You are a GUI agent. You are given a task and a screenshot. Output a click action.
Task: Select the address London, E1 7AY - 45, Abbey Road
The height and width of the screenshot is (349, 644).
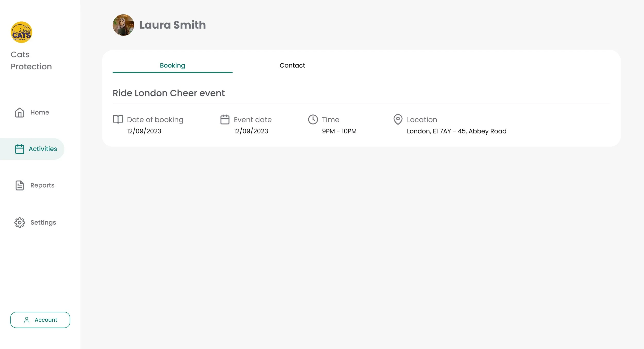pyautogui.click(x=457, y=131)
